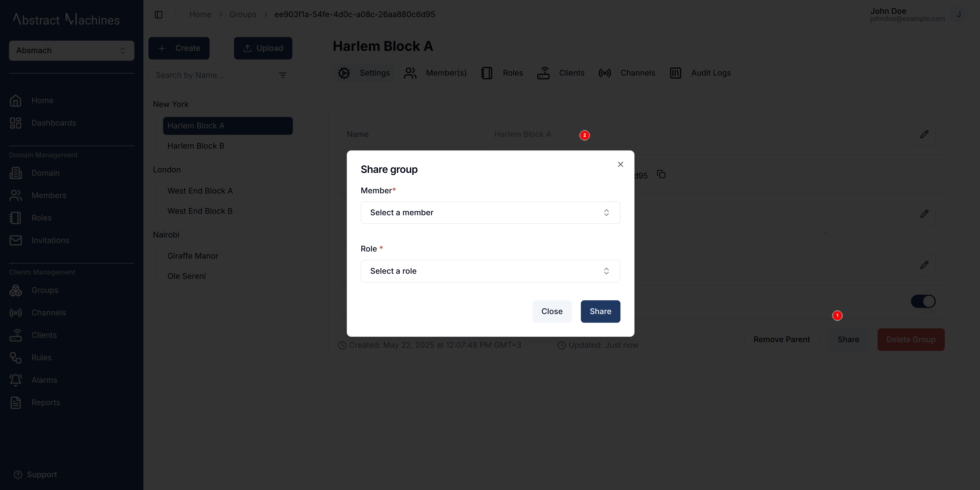This screenshot has width=980, height=490.
Task: Click the Reports document icon
Action: (16, 402)
